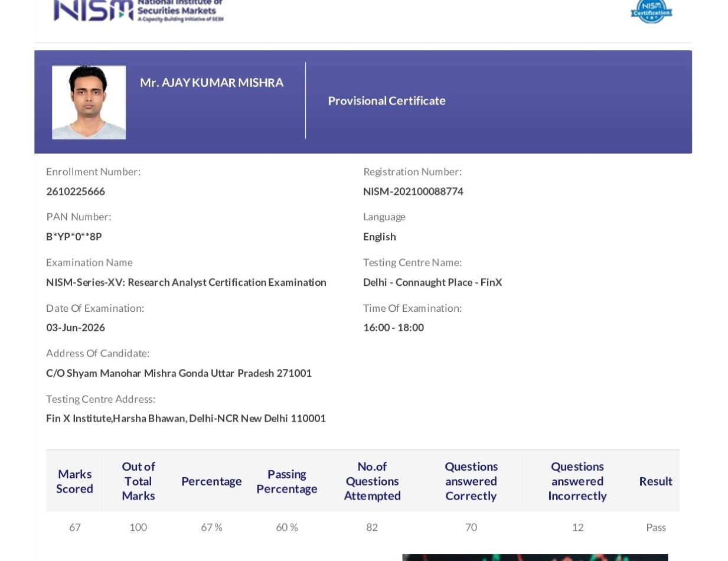Click the PAN Number label
This screenshot has height=561, width=728.
[x=79, y=217]
